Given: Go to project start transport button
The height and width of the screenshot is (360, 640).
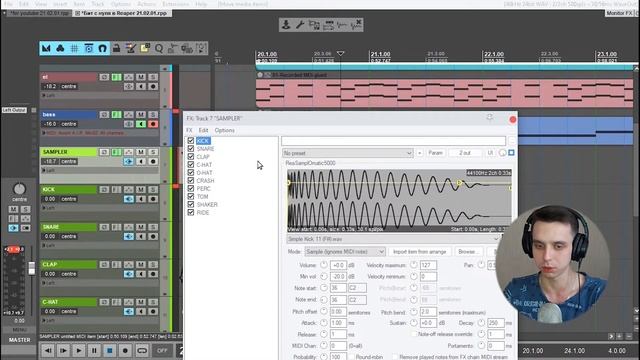Looking at the screenshot, I should (48, 351).
